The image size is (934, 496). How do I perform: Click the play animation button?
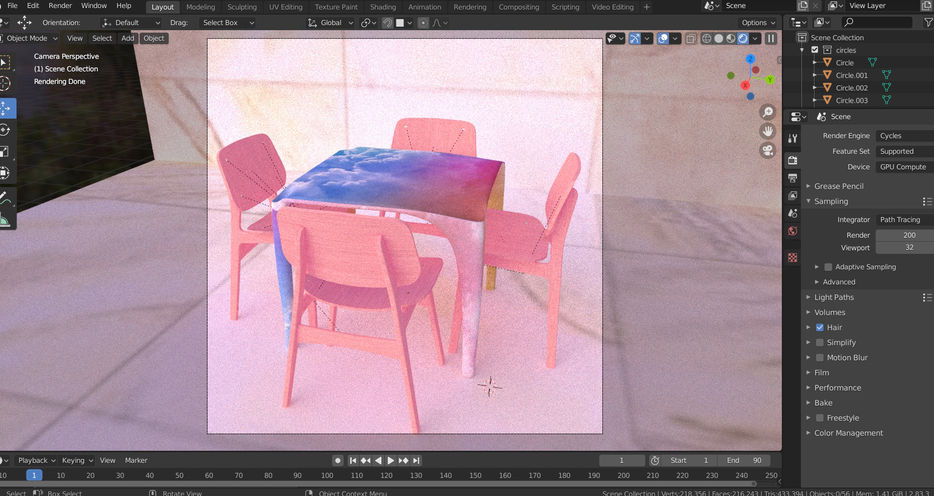pyautogui.click(x=391, y=460)
